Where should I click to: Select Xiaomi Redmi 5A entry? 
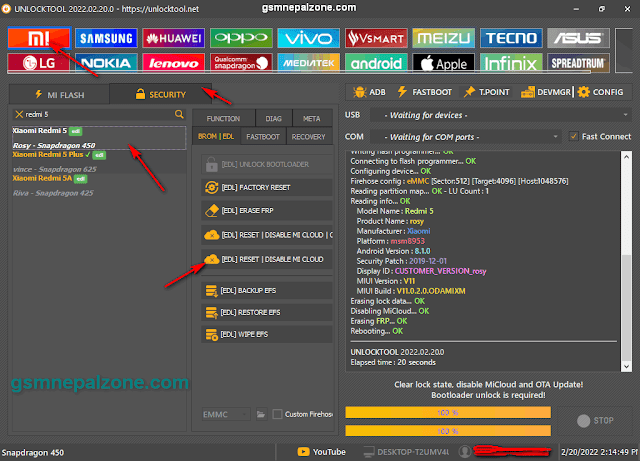click(x=99, y=185)
